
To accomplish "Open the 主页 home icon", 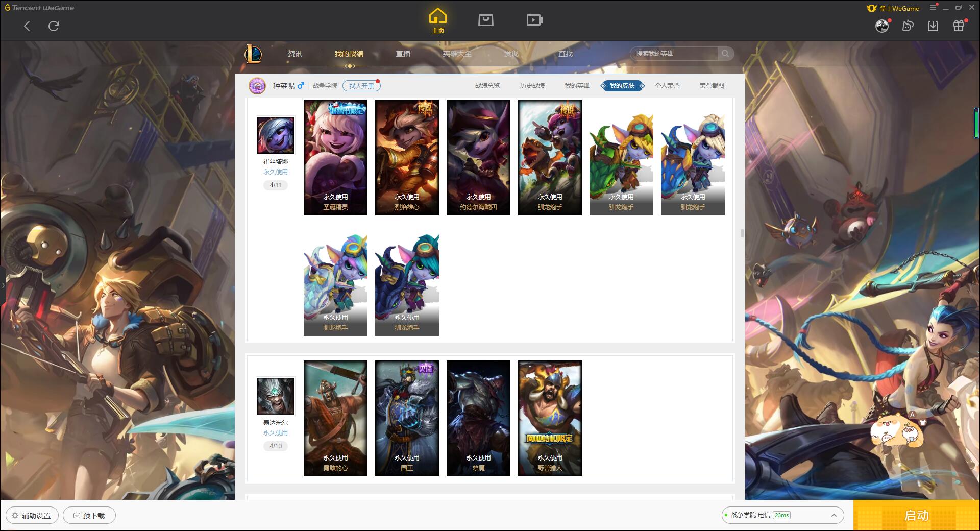I will pos(438,21).
